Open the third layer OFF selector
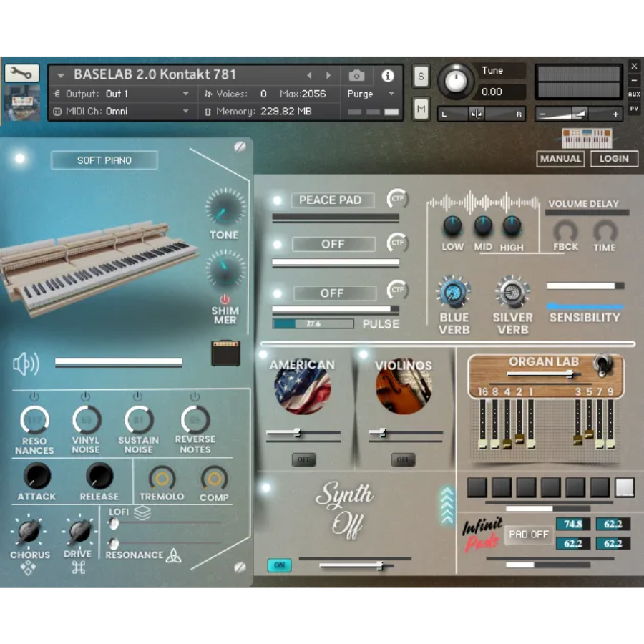644x644 pixels. point(334,293)
